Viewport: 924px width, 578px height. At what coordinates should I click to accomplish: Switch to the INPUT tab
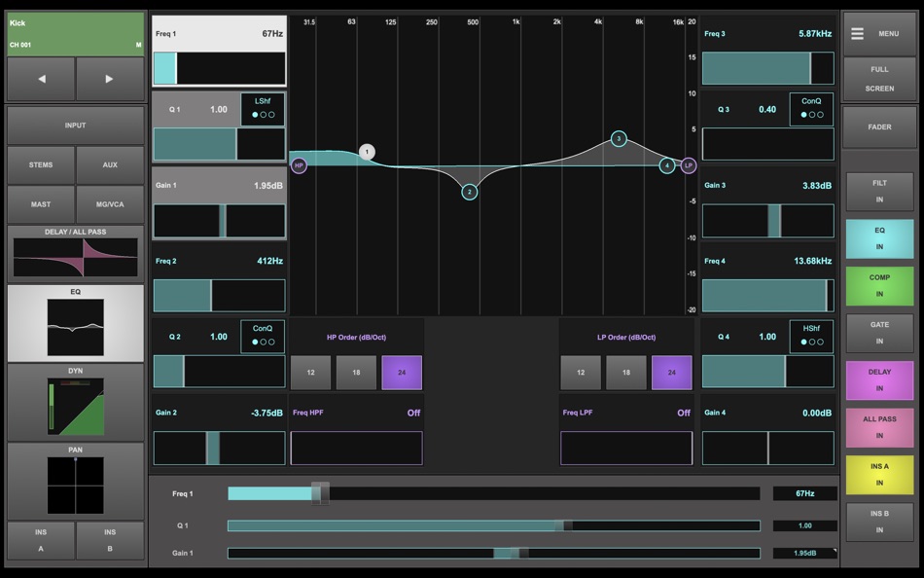coord(75,125)
